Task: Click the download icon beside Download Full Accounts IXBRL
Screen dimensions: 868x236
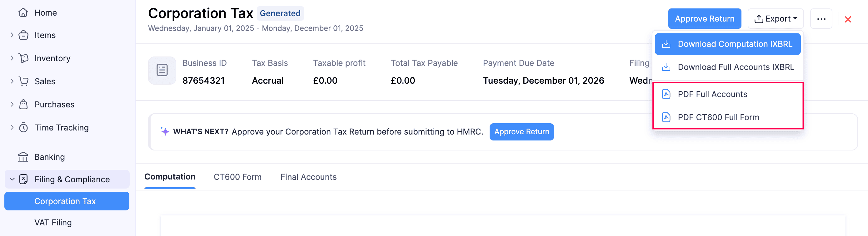Action: pyautogui.click(x=666, y=67)
